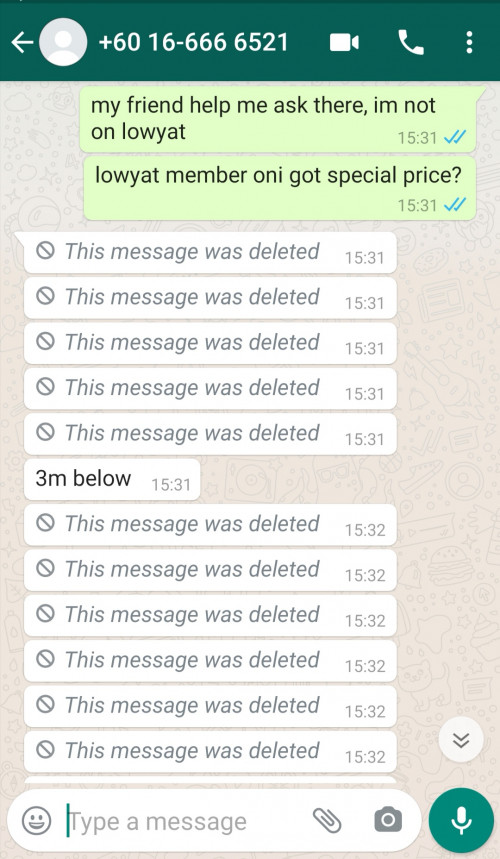
Task: Open the three-dot more options menu
Action: (469, 42)
